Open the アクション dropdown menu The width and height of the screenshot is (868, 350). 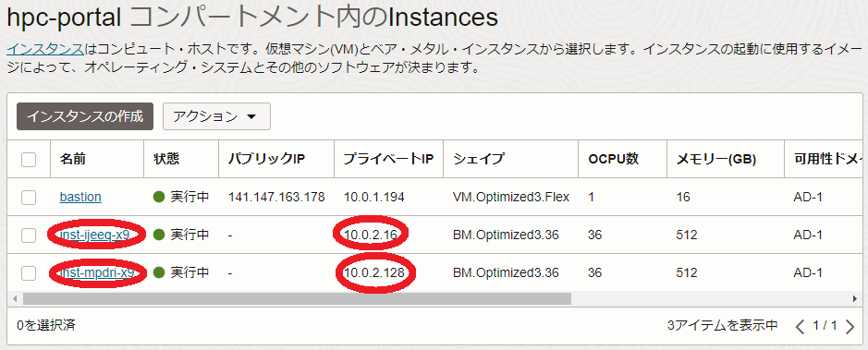(216, 116)
